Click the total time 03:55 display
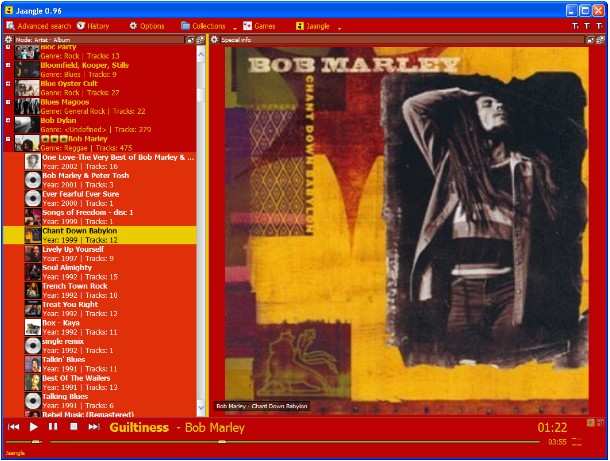 click(557, 442)
